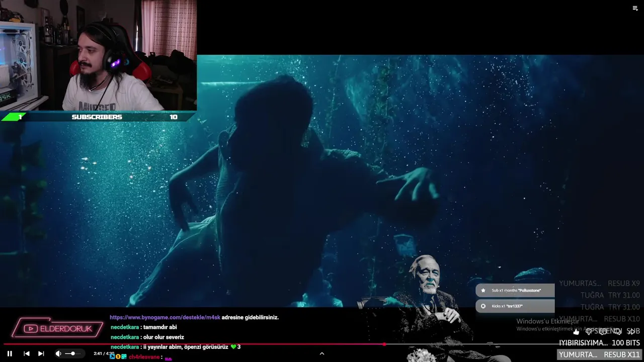644x362 pixels.
Task: Open the comments icon
Action: pos(603,331)
